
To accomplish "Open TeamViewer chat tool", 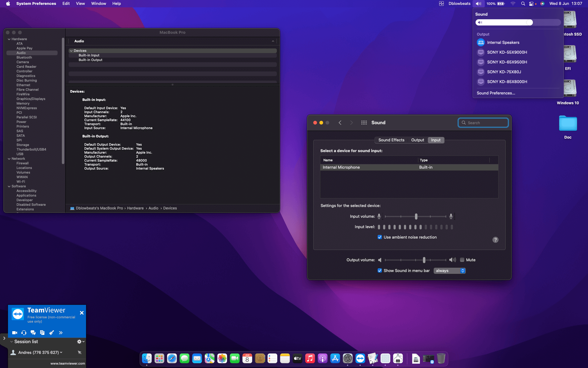I will [x=33, y=332].
